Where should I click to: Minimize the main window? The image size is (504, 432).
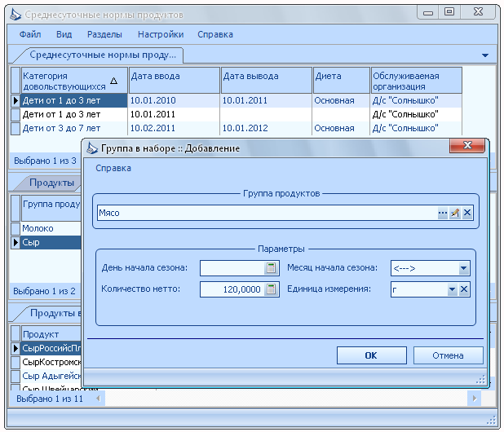pos(428,12)
